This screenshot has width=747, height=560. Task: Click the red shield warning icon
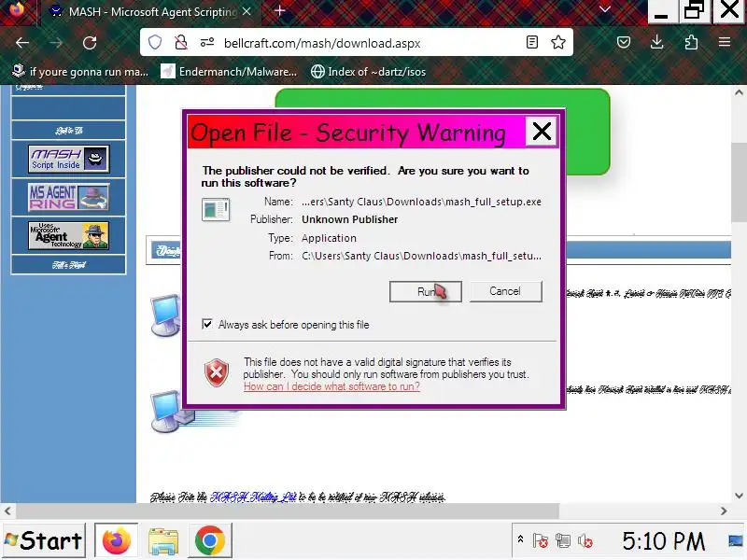click(x=217, y=372)
